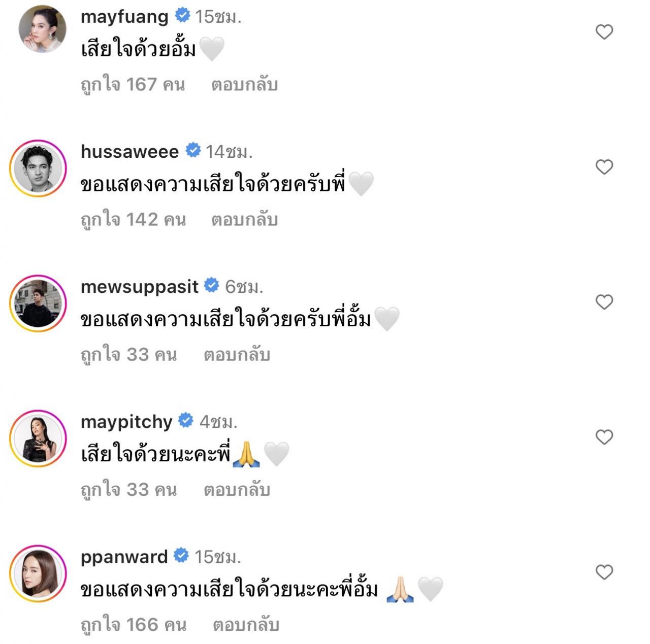The height and width of the screenshot is (644, 650).
Task: Open the mewsuppasit username link
Action: (139, 287)
